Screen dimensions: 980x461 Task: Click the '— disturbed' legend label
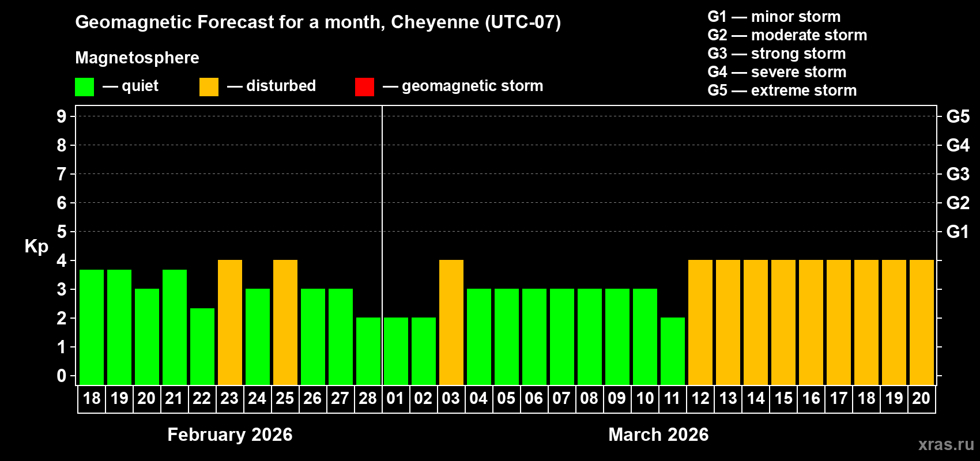[272, 86]
